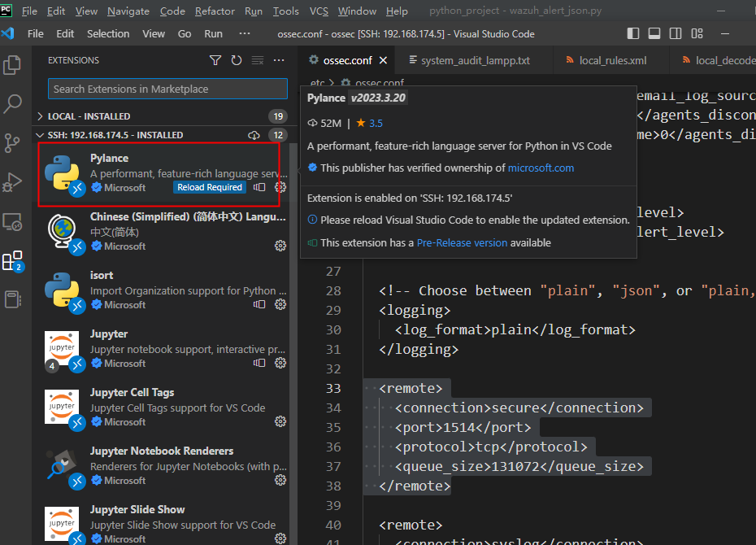Screen dimensions: 756x545
Task: Close the ossec.conf tab
Action: coord(384,60)
